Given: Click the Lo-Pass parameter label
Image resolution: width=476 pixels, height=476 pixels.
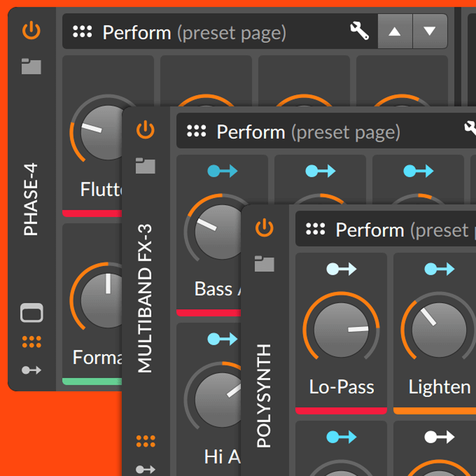Looking at the screenshot, I should pos(342,387).
